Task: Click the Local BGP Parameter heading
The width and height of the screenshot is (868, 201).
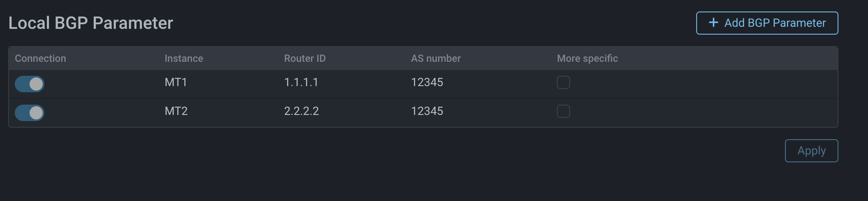Action: click(x=91, y=23)
